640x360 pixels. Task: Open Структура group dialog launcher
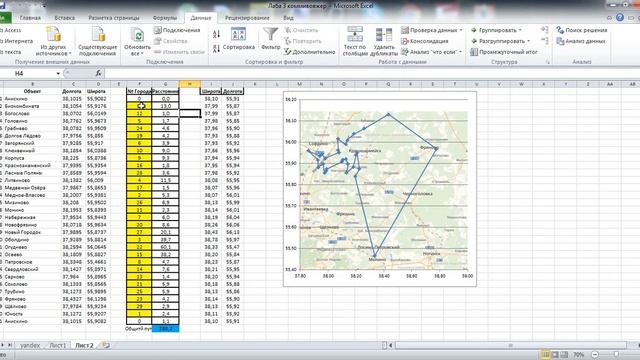point(548,62)
